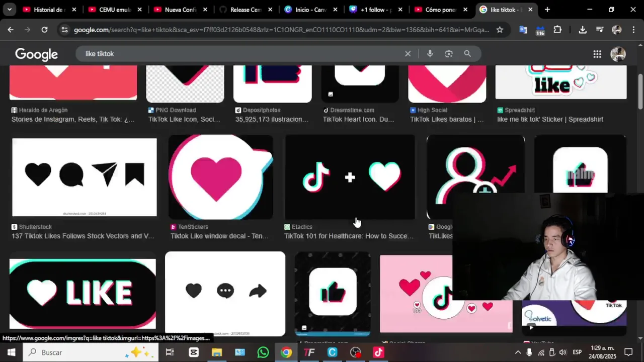Open the Windows notification center

click(628, 352)
